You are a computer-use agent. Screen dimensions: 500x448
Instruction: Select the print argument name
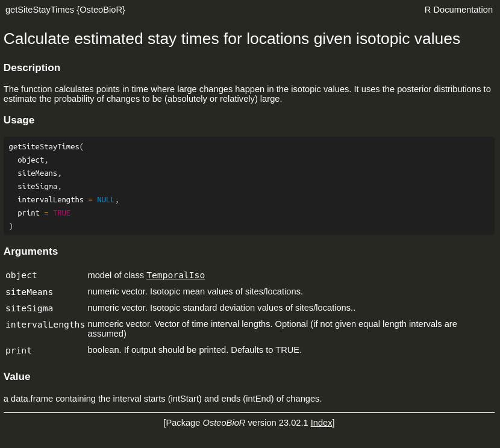(18, 350)
